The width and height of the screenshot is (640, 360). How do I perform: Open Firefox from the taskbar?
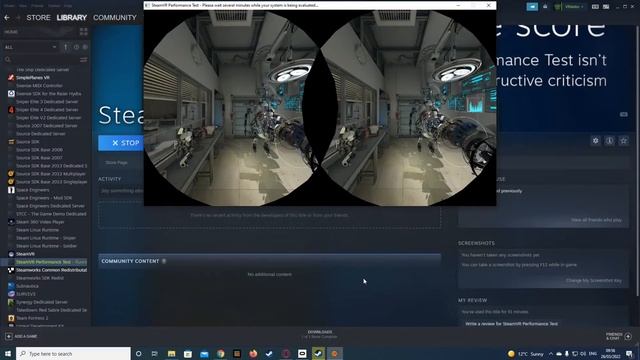pos(253,353)
